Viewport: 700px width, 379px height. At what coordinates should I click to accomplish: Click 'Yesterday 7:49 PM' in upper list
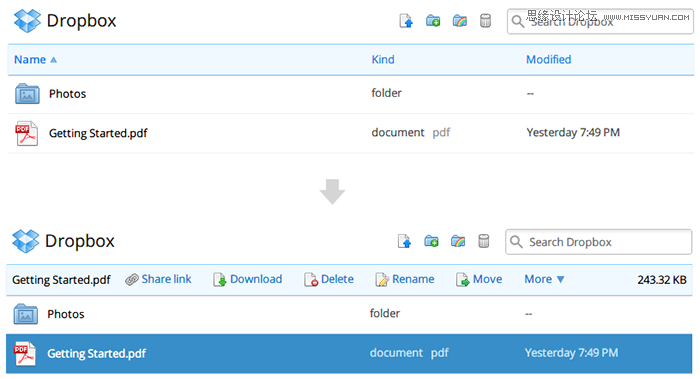point(573,133)
